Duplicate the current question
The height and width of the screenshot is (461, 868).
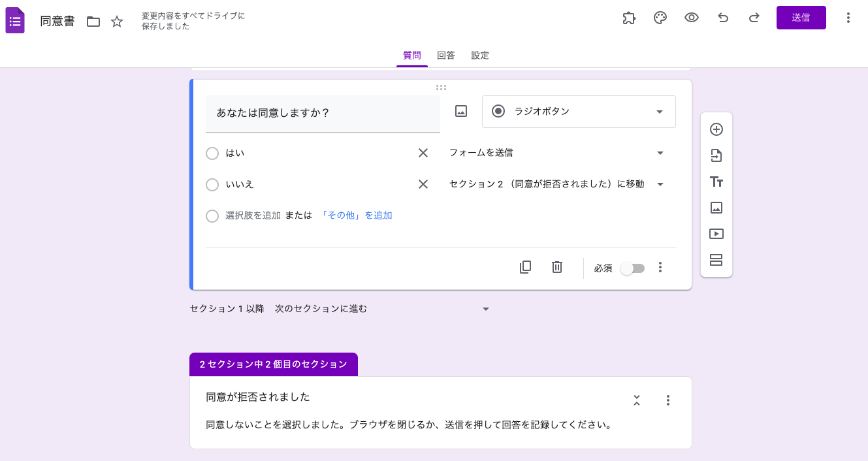click(x=525, y=267)
